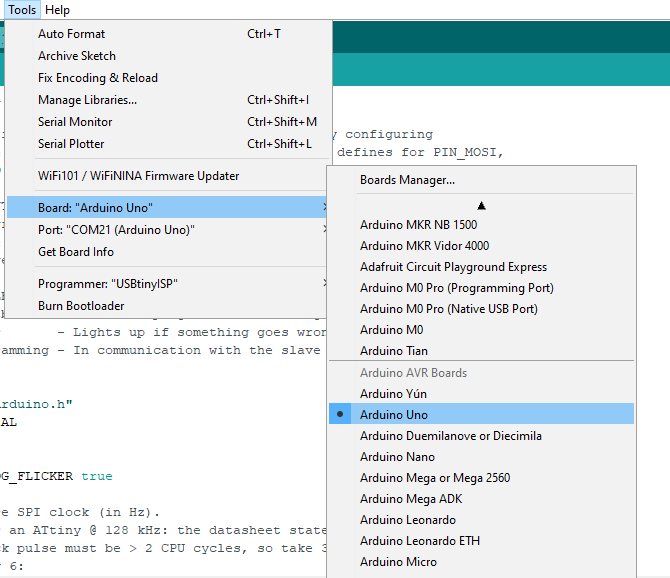670x578 pixels.
Task: Launch the Serial Plotter
Action: point(72,144)
